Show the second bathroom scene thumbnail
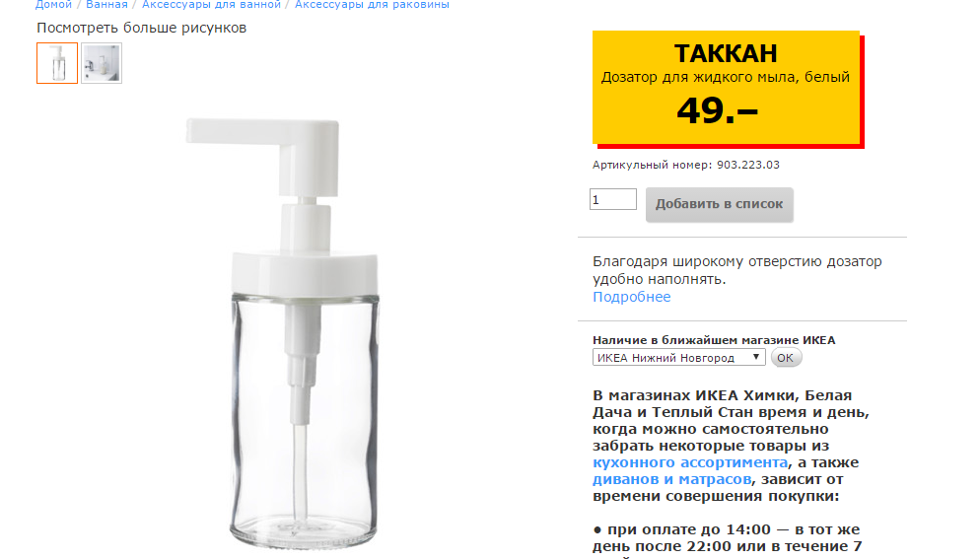 tap(102, 63)
